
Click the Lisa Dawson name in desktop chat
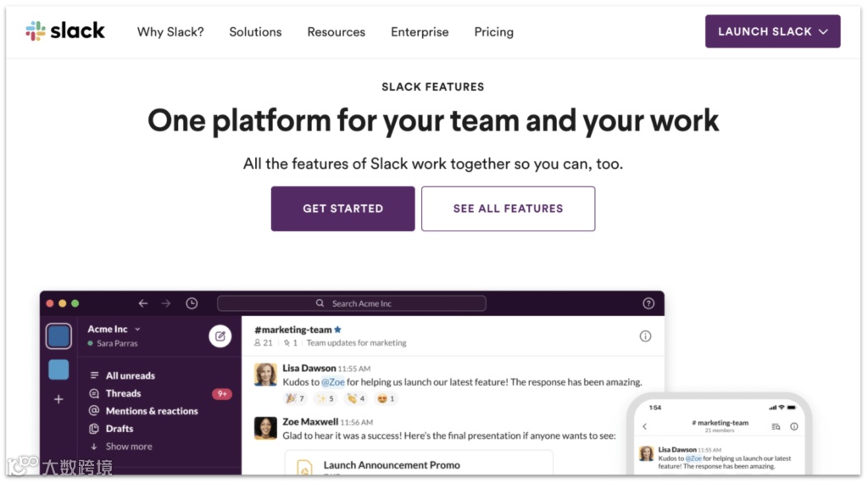[309, 368]
